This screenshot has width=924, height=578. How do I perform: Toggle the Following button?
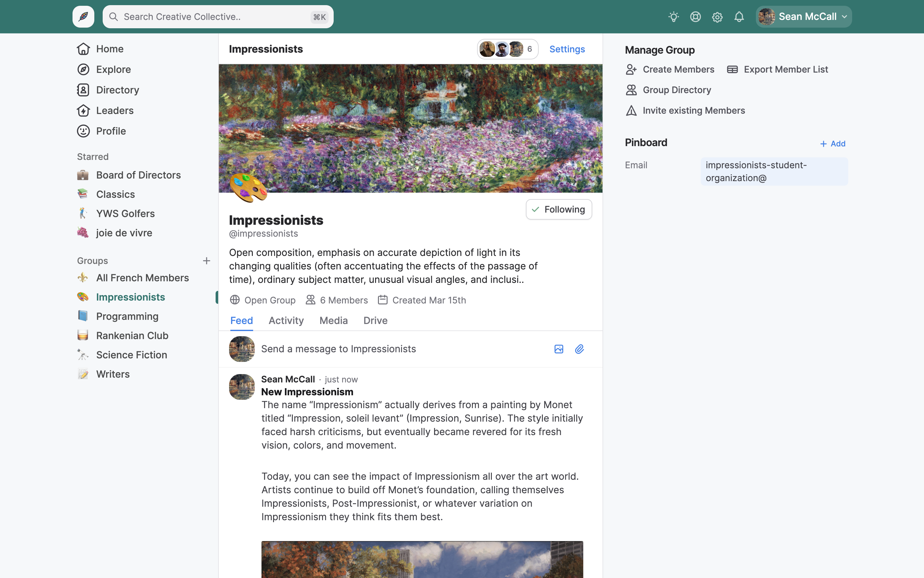pyautogui.click(x=559, y=209)
